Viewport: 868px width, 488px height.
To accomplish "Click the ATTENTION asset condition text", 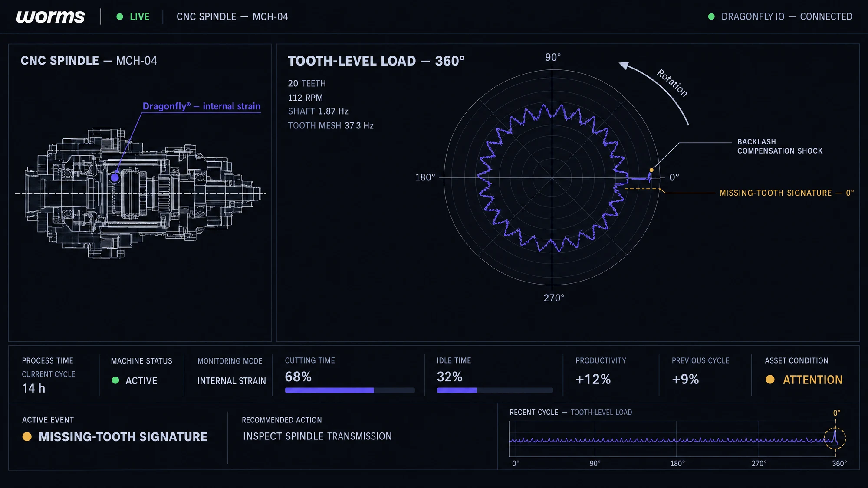I will click(x=813, y=380).
